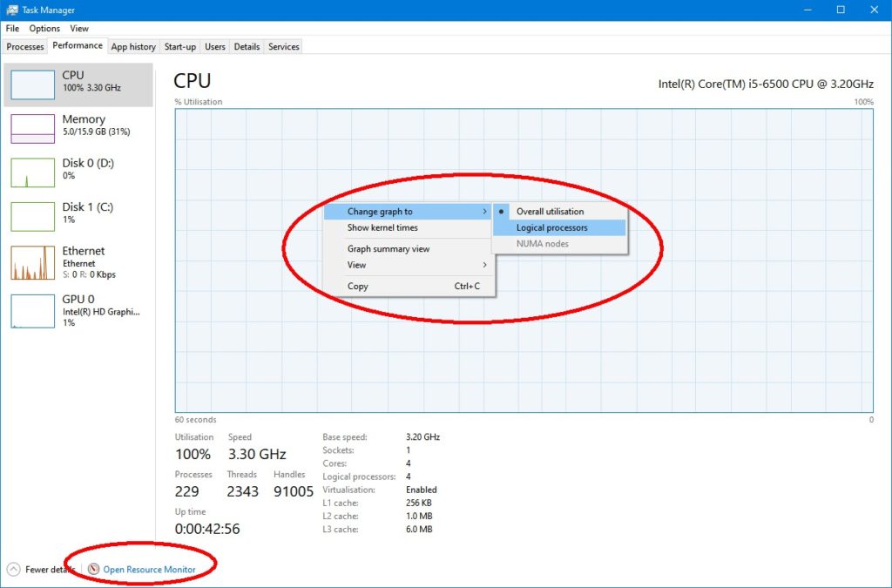Image resolution: width=892 pixels, height=588 pixels.
Task: Switch to the Details tab
Action: [247, 47]
